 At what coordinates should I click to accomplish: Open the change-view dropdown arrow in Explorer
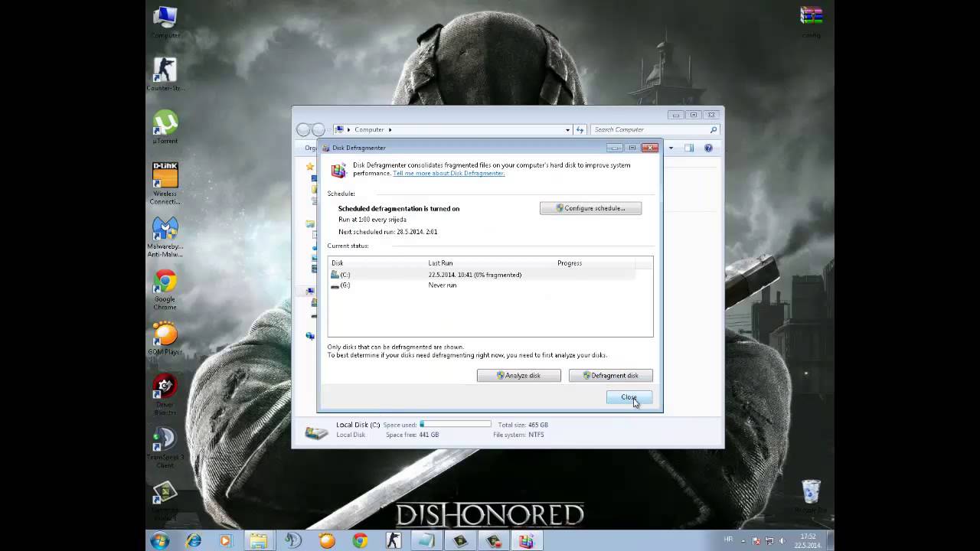coord(671,148)
